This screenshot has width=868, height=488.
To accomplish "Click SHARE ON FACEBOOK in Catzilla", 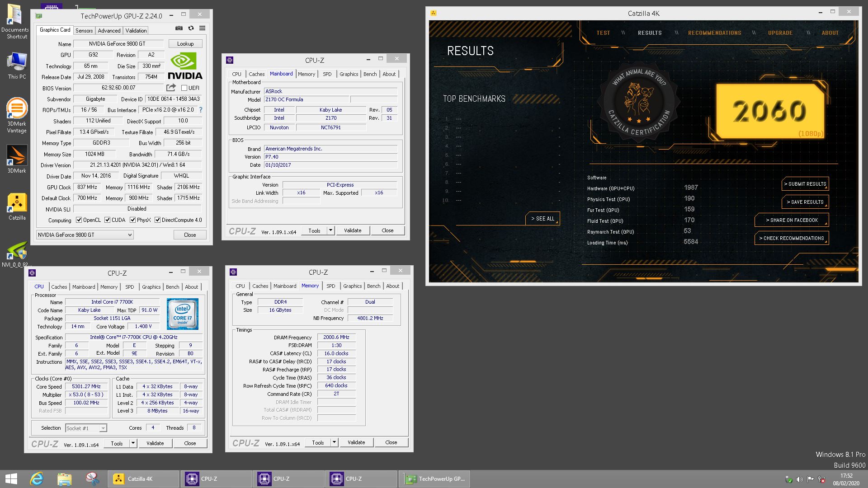I will (x=792, y=220).
